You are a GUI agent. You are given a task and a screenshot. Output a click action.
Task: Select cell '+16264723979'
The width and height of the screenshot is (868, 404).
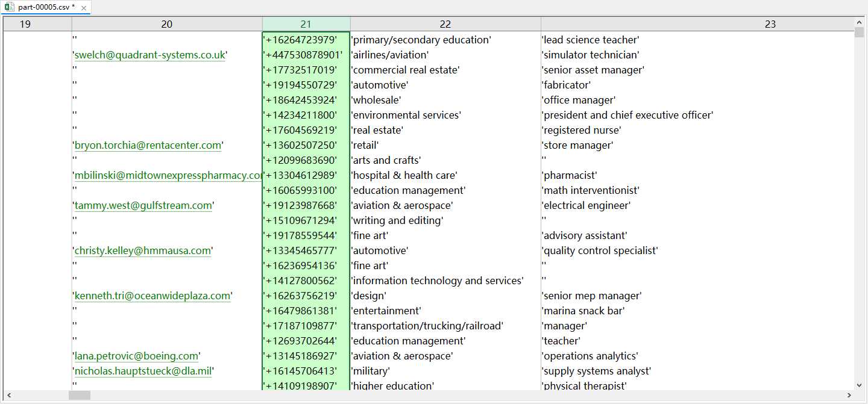pyautogui.click(x=306, y=40)
